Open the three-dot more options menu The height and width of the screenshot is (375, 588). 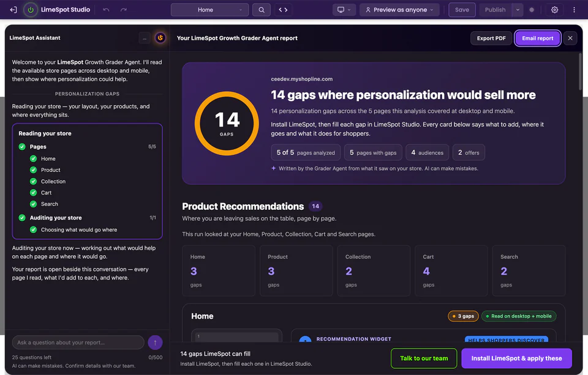click(x=574, y=10)
